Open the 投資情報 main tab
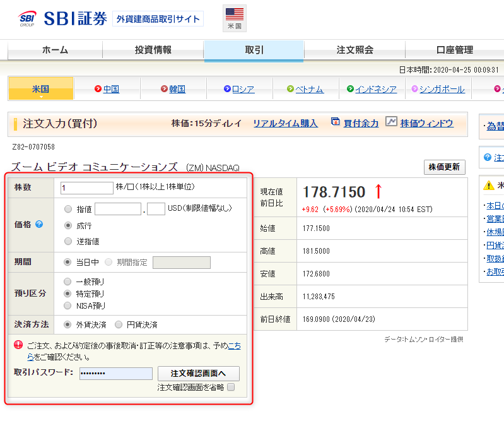504x421 pixels. 153,50
